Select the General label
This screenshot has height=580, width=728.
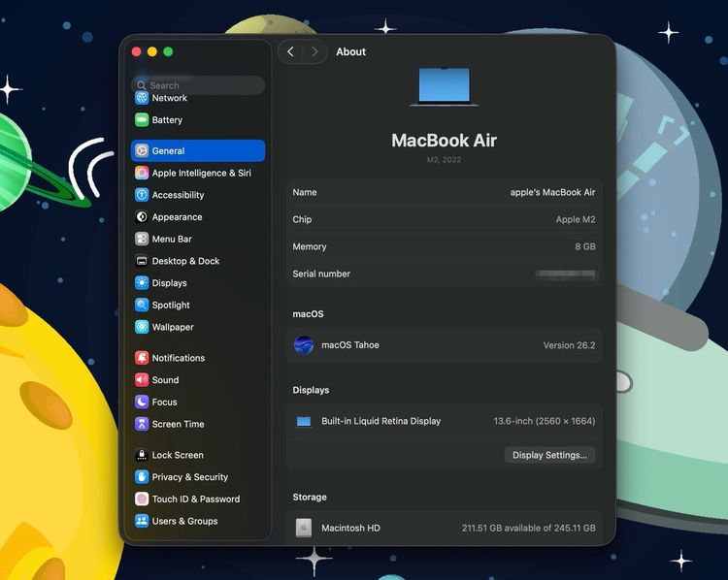coord(168,150)
